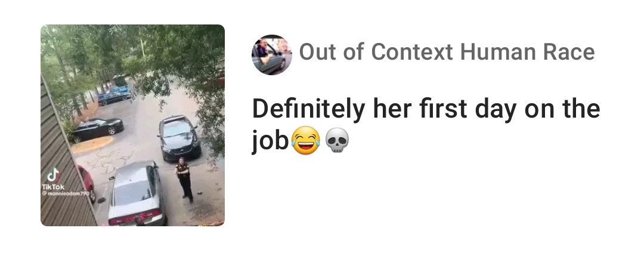
Task: Click the blue truck in the background
Action: coord(116,94)
